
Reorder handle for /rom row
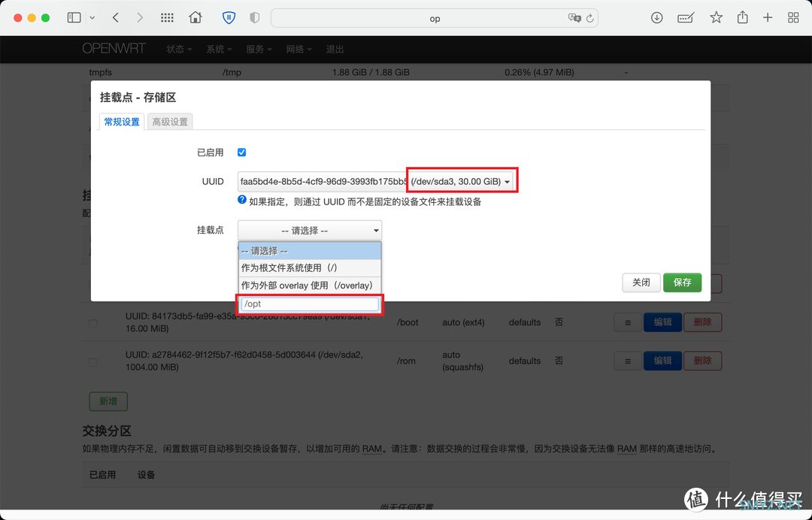coord(628,361)
